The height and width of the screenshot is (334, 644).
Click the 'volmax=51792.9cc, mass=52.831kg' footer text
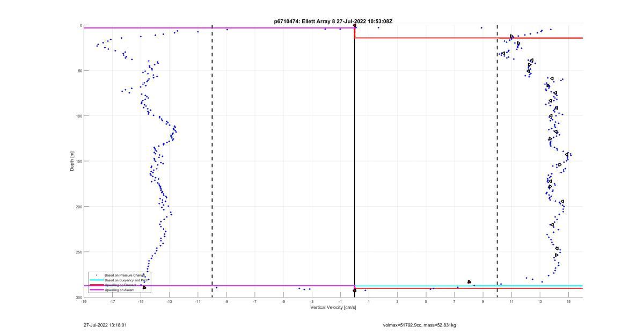tap(420, 325)
